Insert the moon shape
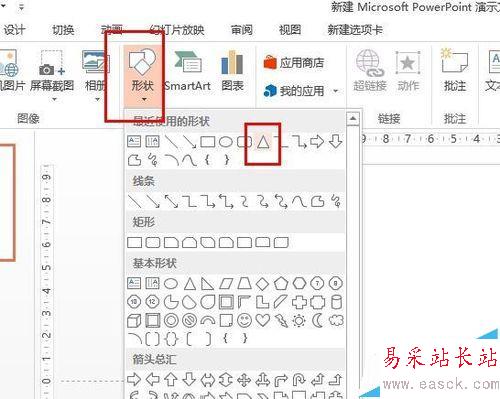Image resolution: width=500 pixels, height=399 pixels. coord(318,321)
